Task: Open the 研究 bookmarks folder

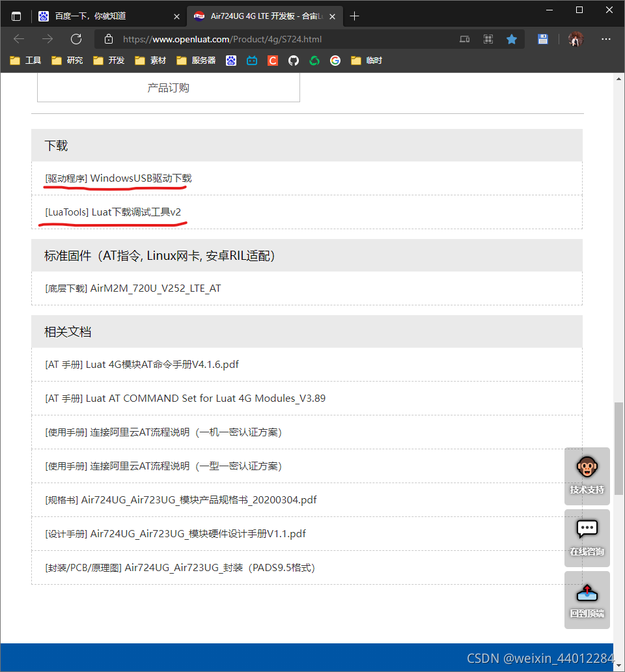Action: pyautogui.click(x=67, y=61)
